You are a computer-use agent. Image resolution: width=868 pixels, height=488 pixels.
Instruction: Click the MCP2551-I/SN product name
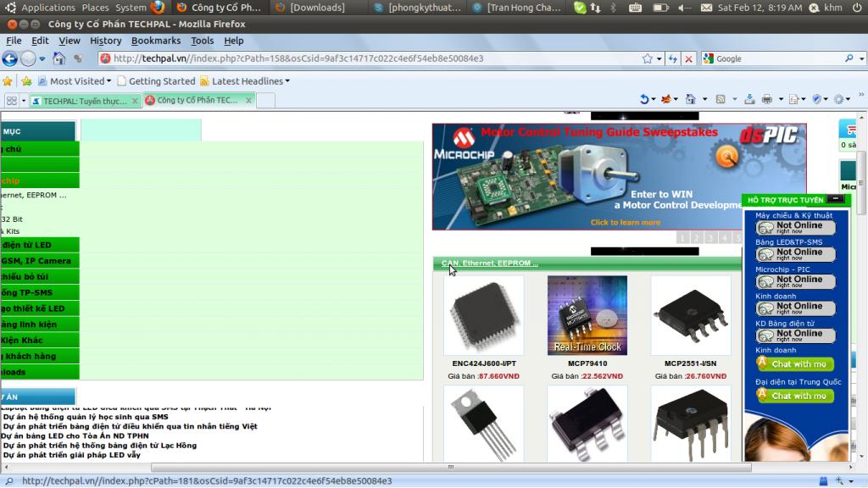click(690, 363)
